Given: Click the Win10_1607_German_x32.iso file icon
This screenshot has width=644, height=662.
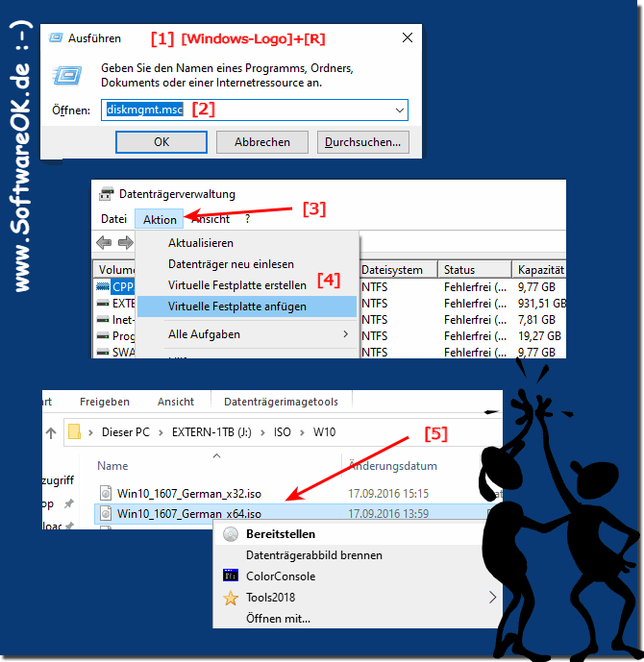Looking at the screenshot, I should (x=106, y=493).
